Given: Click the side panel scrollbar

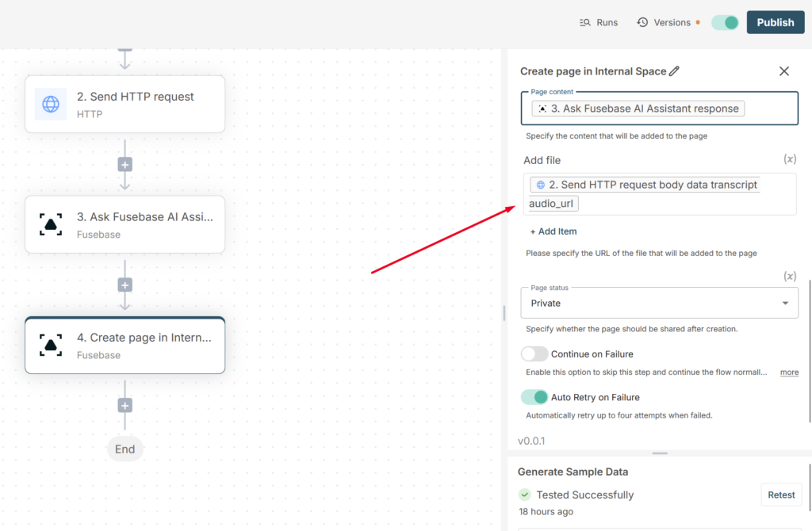Looking at the screenshot, I should (x=810, y=351).
